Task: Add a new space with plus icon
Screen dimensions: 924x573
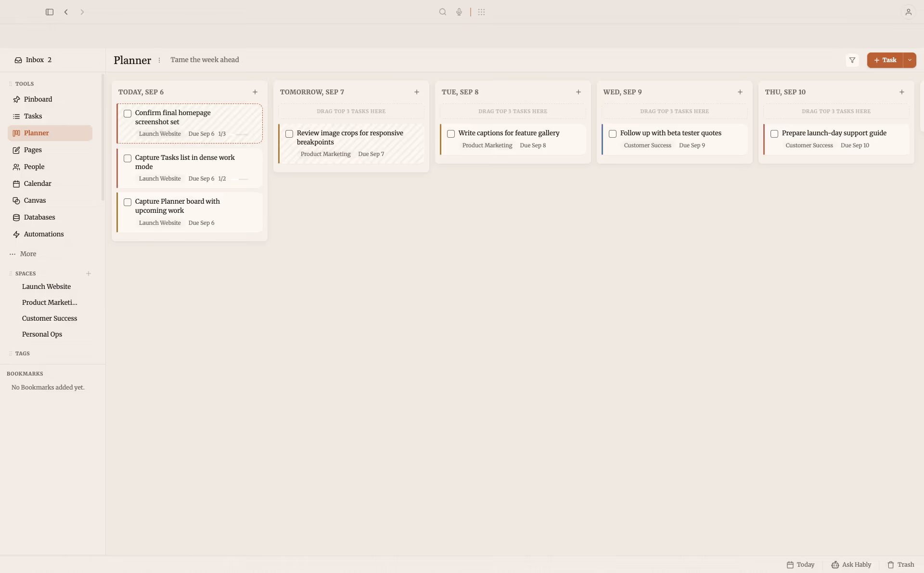Action: 89,273
